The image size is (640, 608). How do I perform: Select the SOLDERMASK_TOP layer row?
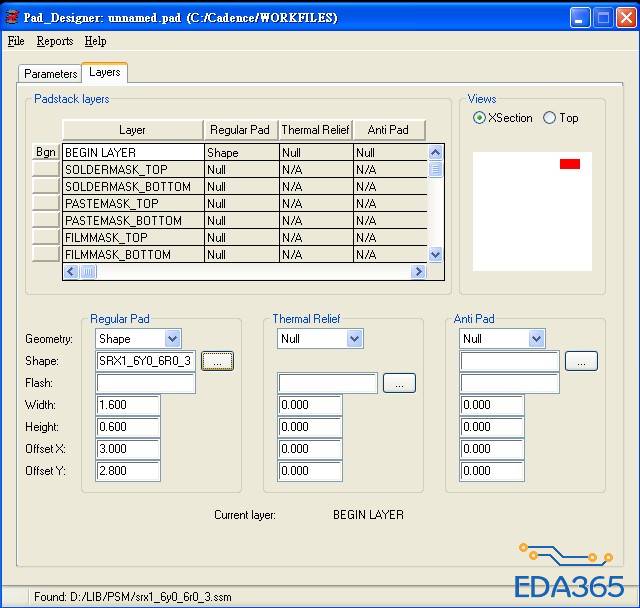click(x=245, y=169)
